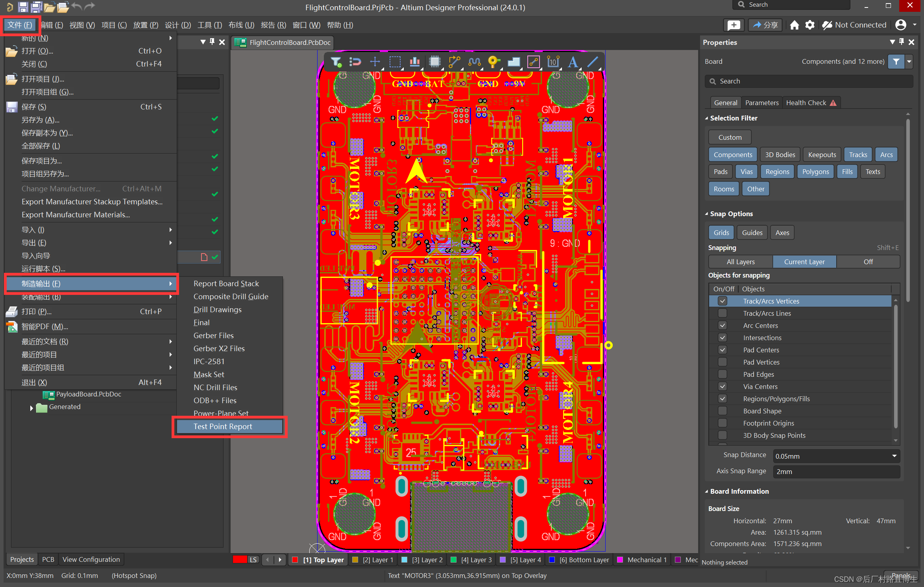Viewport: 924px width, 587px height.
Task: Open the Snap Distance dropdown
Action: pos(894,456)
